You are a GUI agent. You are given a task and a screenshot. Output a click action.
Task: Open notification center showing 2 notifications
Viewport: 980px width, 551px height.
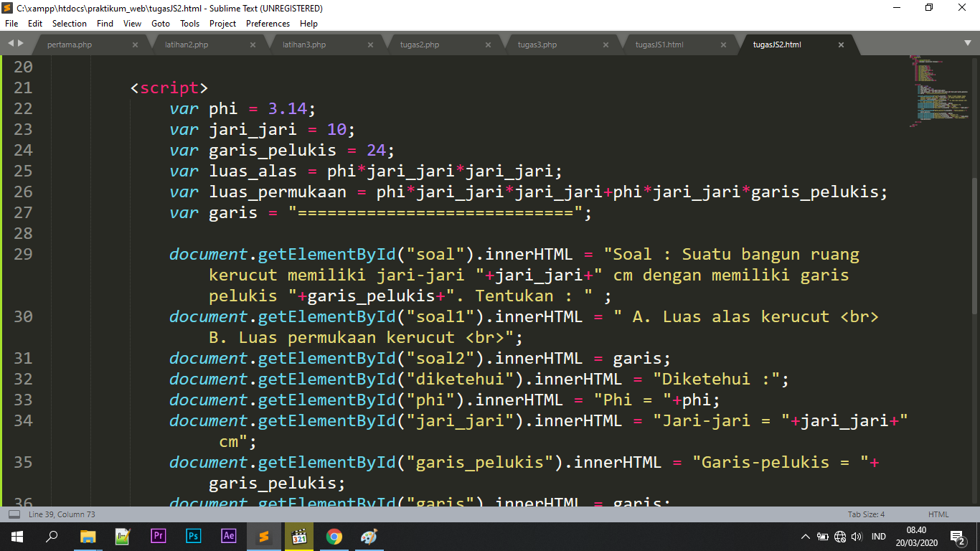(957, 537)
